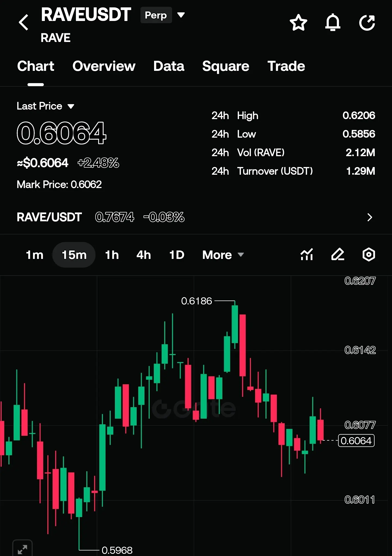Click the large 0.6064 last price
Image resolution: width=392 pixels, height=556 pixels.
62,133
